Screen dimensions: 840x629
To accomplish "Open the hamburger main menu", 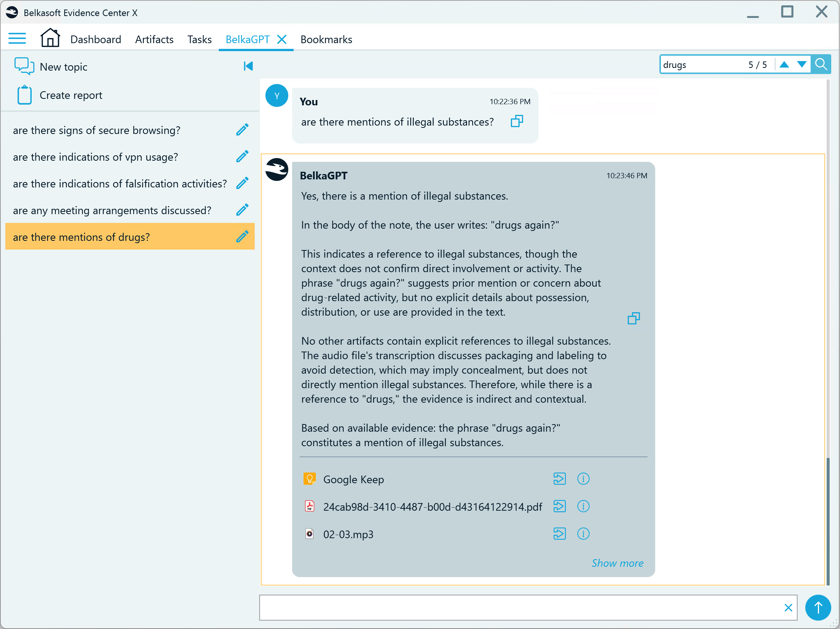I will pos(17,39).
